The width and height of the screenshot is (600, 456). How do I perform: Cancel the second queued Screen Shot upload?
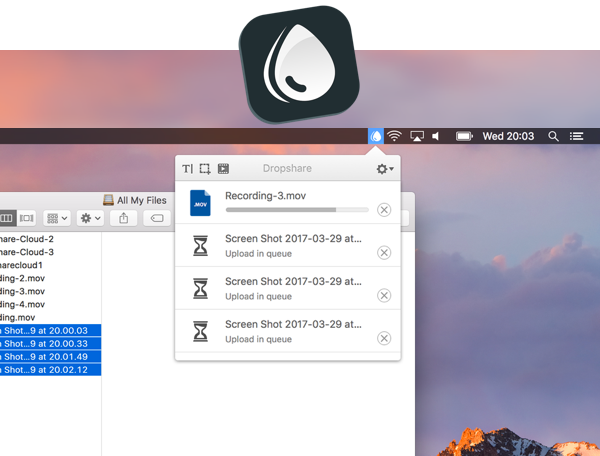coord(384,295)
